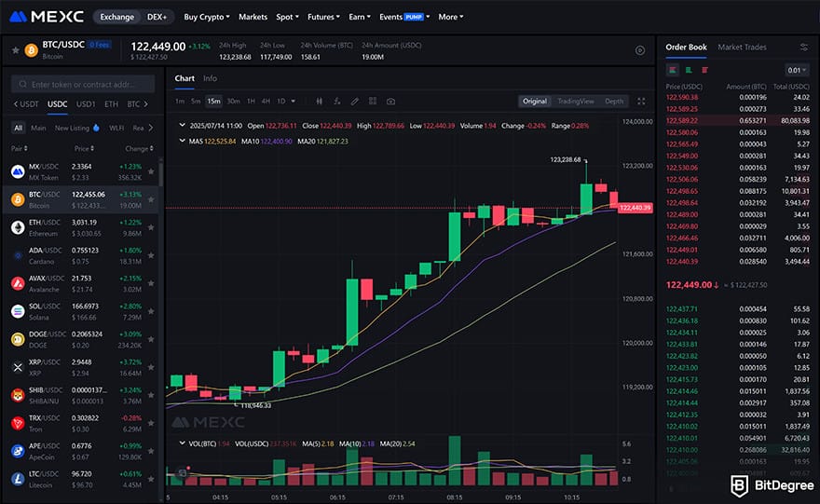Go to the Markets page
Viewport: 820px width, 504px height.
(253, 17)
